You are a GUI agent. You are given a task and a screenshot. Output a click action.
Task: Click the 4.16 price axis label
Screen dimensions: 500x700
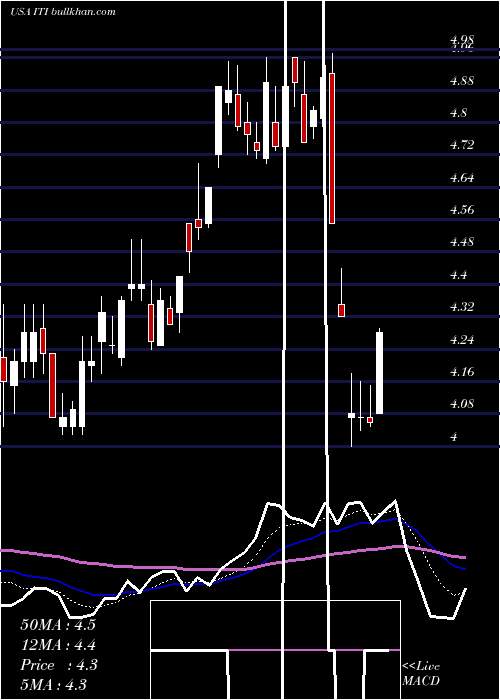coord(462,372)
